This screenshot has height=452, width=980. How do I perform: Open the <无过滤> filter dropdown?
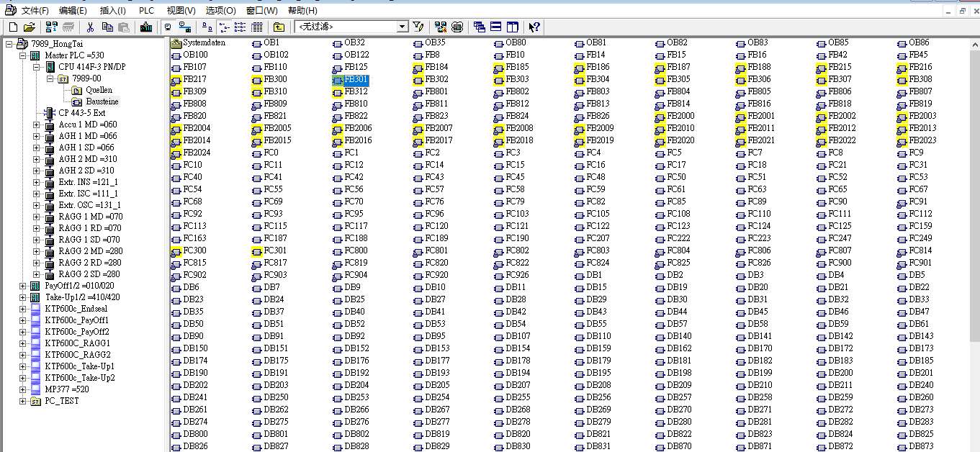403,27
